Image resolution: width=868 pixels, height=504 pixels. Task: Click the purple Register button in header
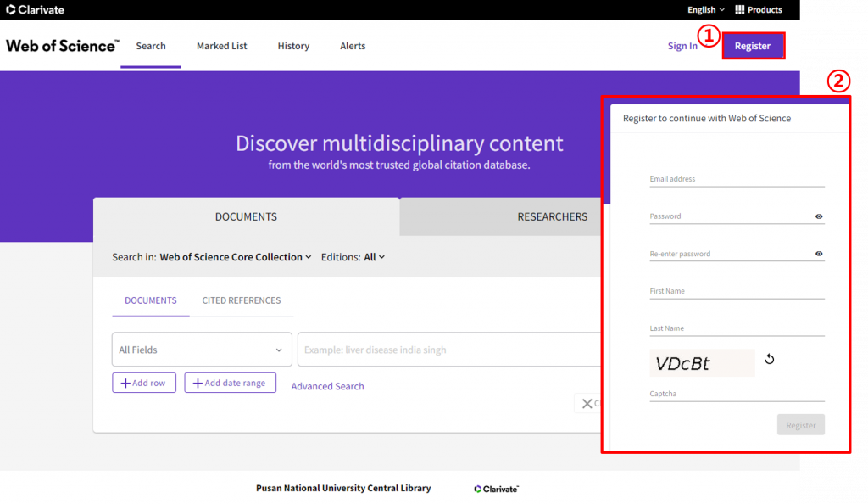point(753,46)
